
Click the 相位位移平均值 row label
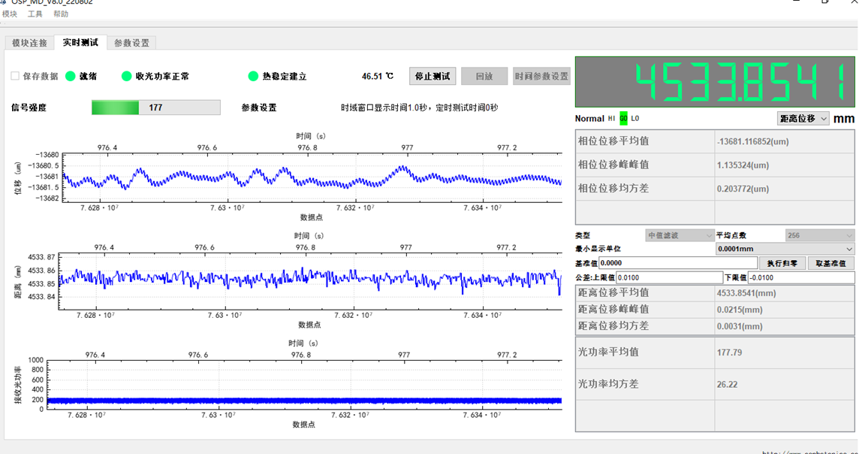[x=613, y=141]
